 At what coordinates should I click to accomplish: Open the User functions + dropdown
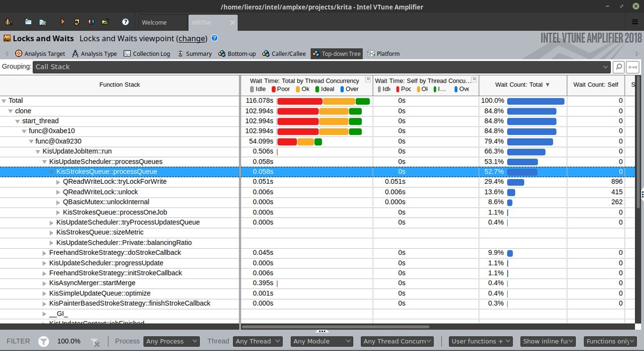480,341
